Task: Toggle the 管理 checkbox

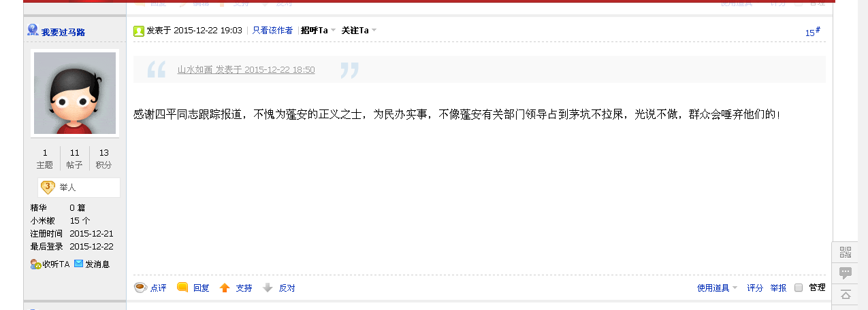Action: click(799, 288)
